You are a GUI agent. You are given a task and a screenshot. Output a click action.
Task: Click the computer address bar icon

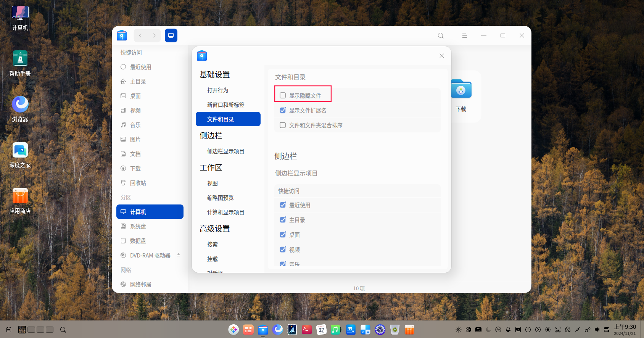(171, 35)
